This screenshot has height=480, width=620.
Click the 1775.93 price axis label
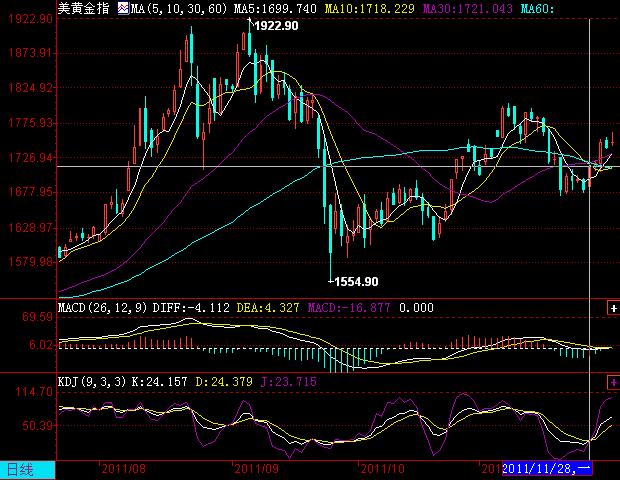pyautogui.click(x=30, y=123)
